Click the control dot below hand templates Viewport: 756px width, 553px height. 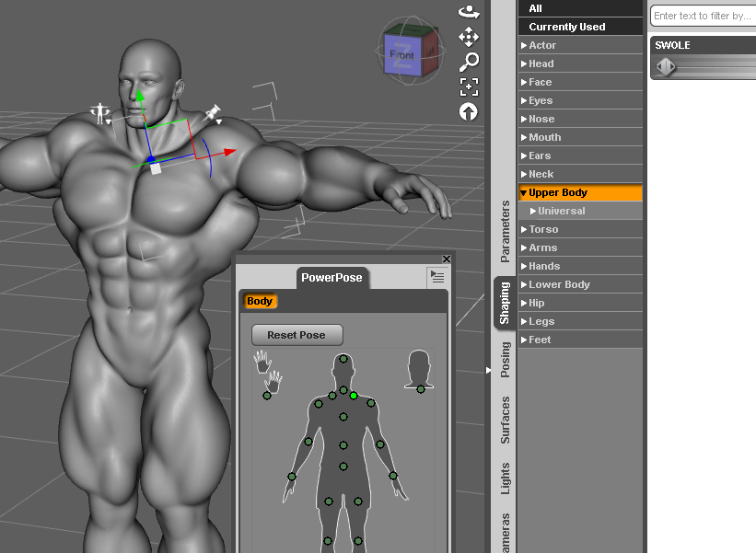267,396
